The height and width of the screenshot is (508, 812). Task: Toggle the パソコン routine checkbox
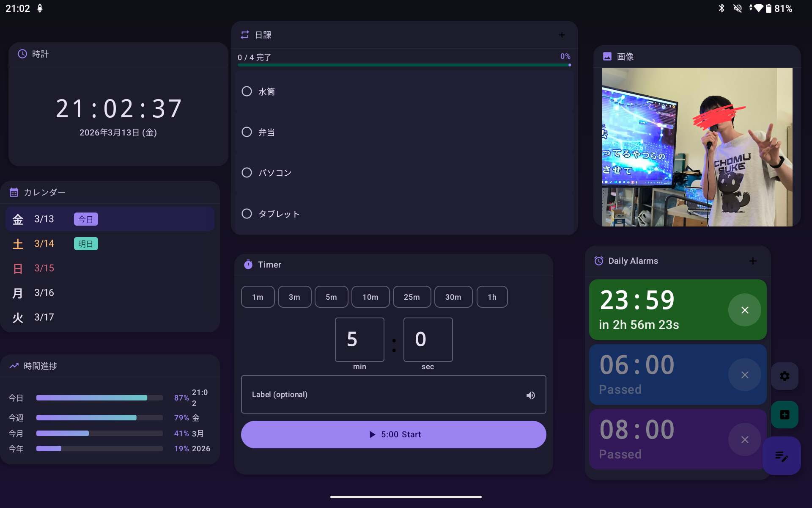(x=247, y=172)
